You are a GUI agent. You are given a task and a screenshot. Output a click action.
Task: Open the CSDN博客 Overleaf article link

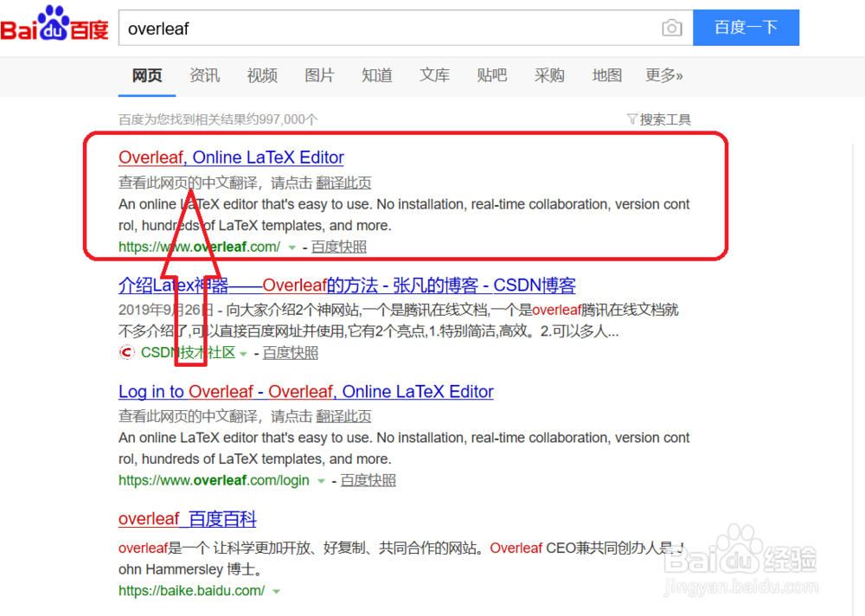click(x=347, y=286)
